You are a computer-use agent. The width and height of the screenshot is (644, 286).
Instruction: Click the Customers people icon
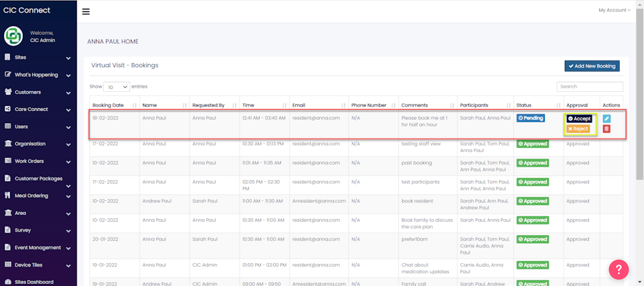(x=7, y=92)
